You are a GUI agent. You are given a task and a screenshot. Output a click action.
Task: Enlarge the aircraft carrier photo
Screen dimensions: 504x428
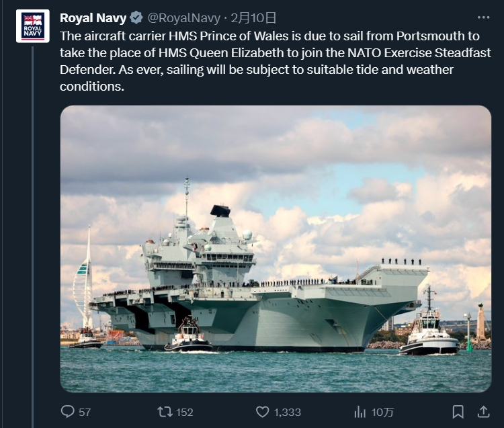tap(276, 249)
